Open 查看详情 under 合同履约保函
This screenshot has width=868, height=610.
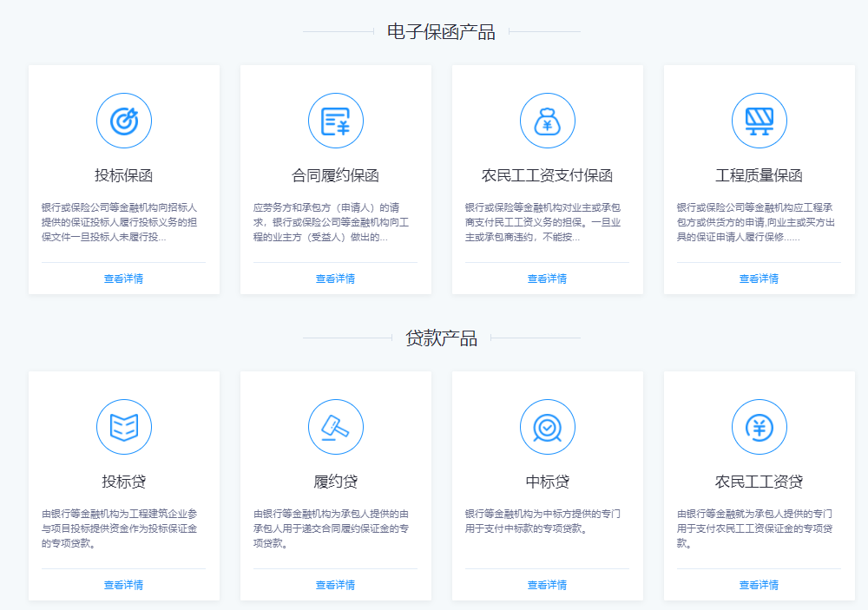coord(336,279)
